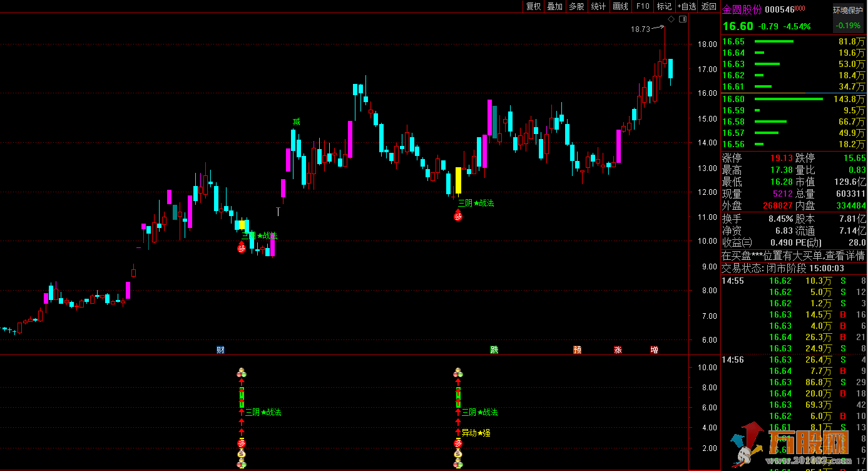Click the 内盘 value 334484

click(x=850, y=205)
